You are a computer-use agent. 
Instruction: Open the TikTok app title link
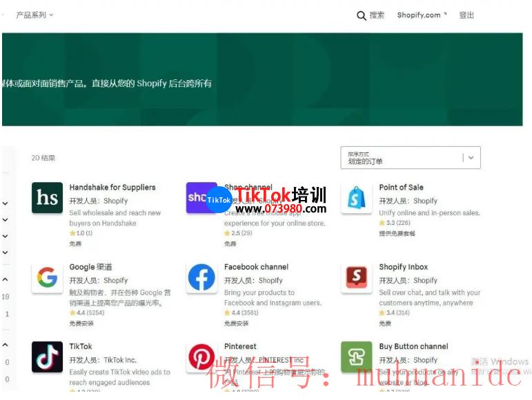pos(81,346)
